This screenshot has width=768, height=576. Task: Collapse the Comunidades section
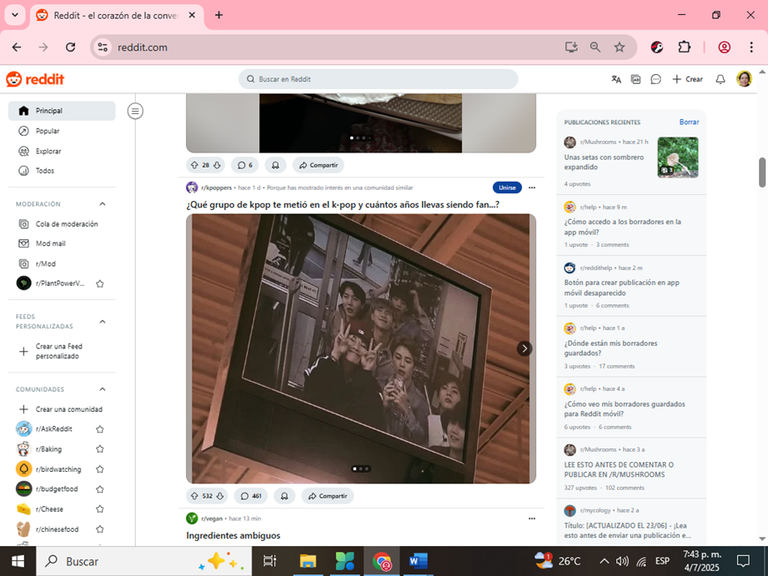tap(102, 389)
